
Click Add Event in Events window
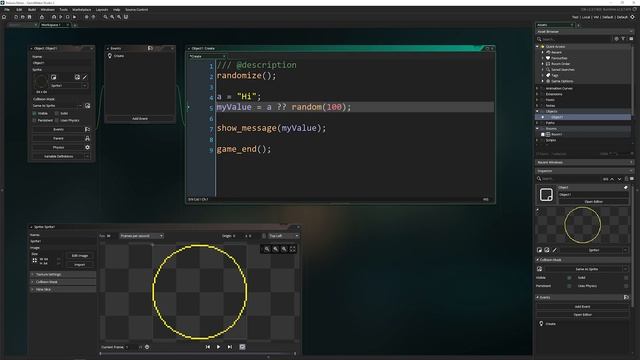pyautogui.click(x=140, y=118)
